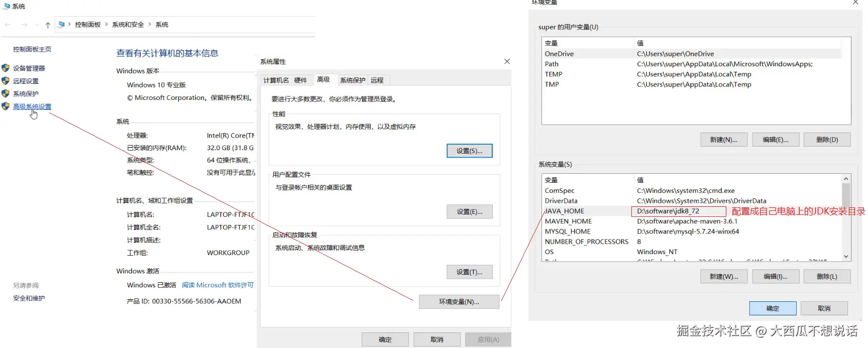This screenshot has width=868, height=348.
Task: Select TEMP user variable row
Action: [692, 74]
